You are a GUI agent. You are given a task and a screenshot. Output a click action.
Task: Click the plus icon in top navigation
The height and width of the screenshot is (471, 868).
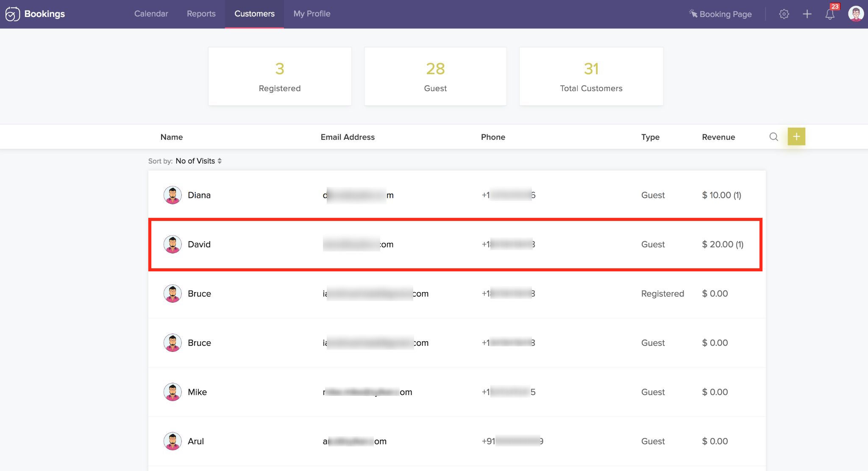pyautogui.click(x=807, y=14)
